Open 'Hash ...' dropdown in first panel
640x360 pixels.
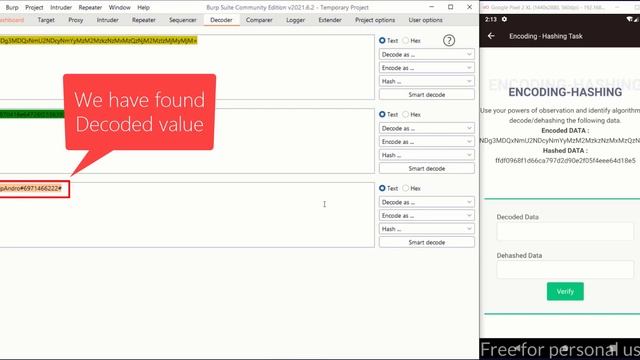tap(427, 81)
